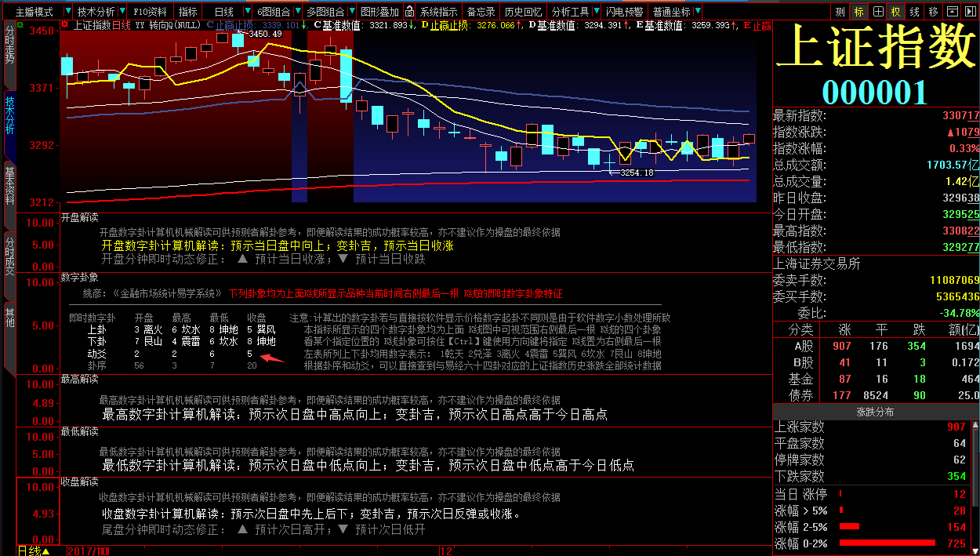
Task: Click the 最低解读 indicator panel title
Action: (x=79, y=431)
